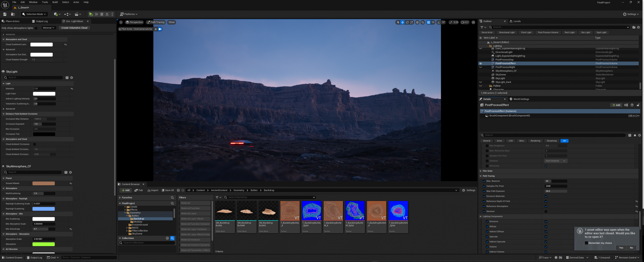The image size is (644, 262).
Task: Click No in the asset editor notification
Action: [631, 248]
